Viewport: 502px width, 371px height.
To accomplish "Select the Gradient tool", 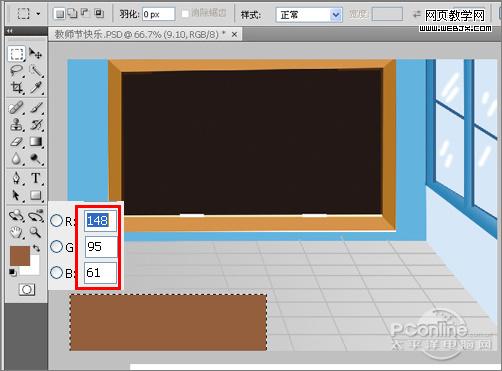I will 35,142.
